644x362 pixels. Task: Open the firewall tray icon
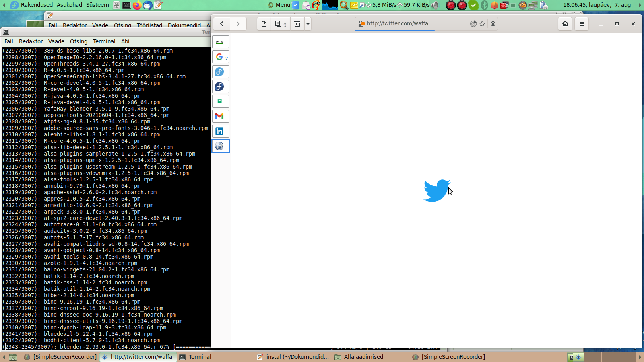tap(504, 5)
